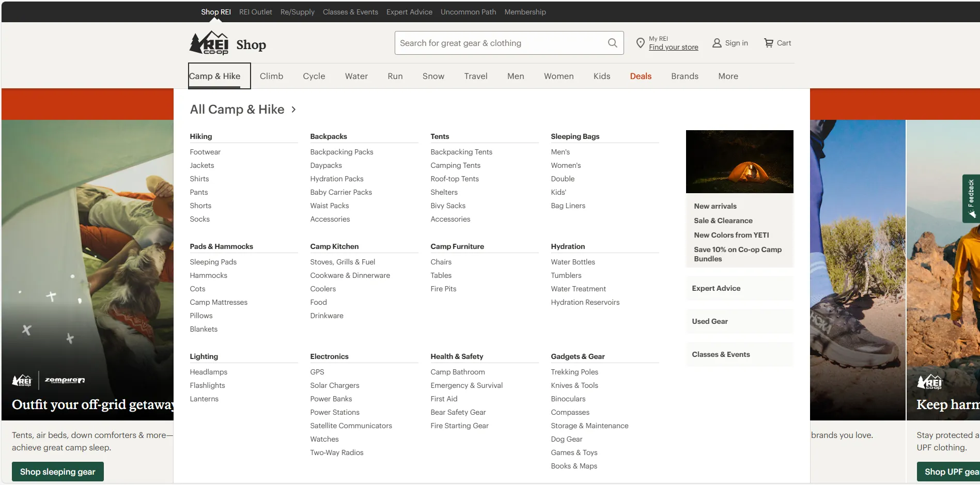Click the Find your store link
This screenshot has width=980, height=485.
click(673, 47)
